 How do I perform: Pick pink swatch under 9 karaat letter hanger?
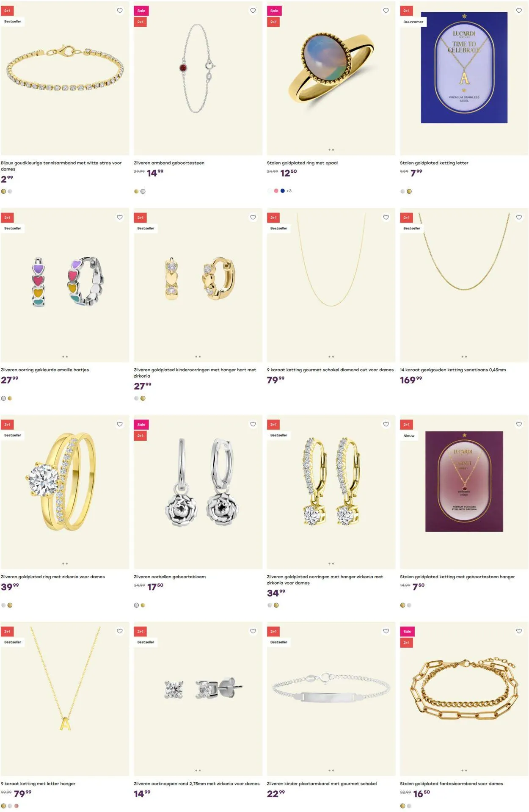(17, 806)
